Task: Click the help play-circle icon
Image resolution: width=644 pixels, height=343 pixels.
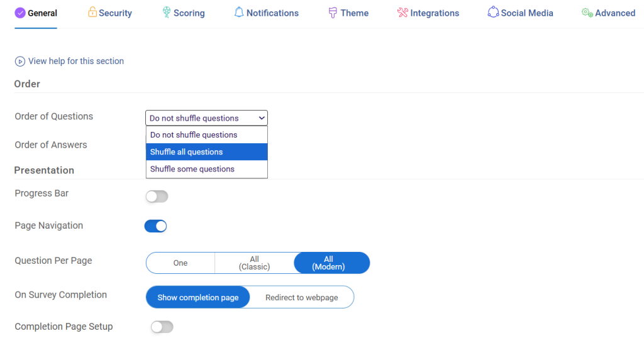Action: 19,62
